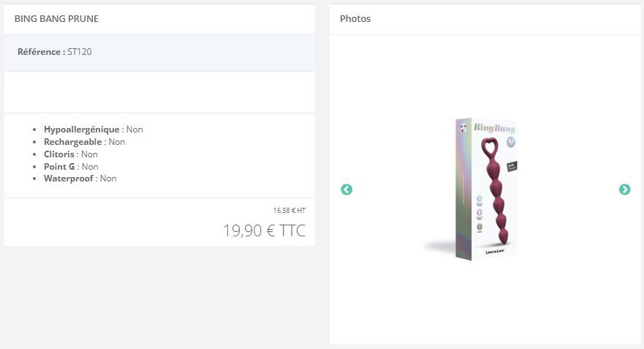Open the Bing Bang product image
644x349 pixels.
(486, 189)
